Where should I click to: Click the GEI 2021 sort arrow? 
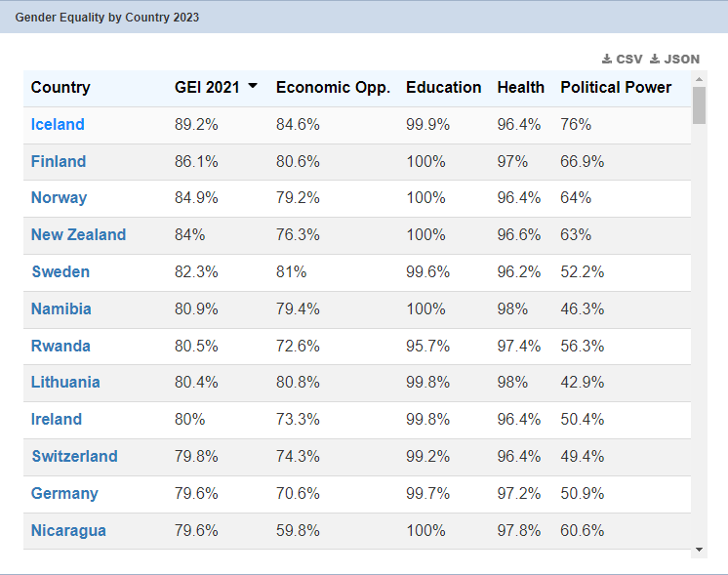[253, 86]
